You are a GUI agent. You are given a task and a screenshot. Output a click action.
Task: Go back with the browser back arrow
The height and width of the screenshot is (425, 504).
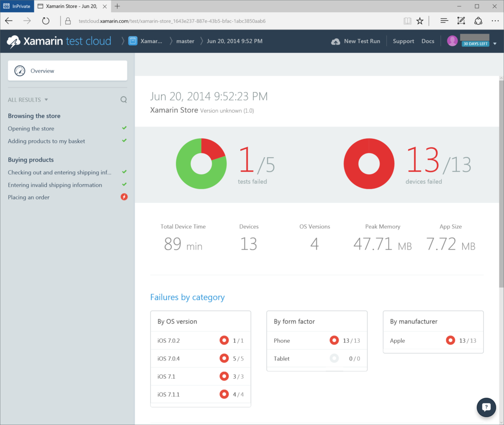(x=9, y=21)
